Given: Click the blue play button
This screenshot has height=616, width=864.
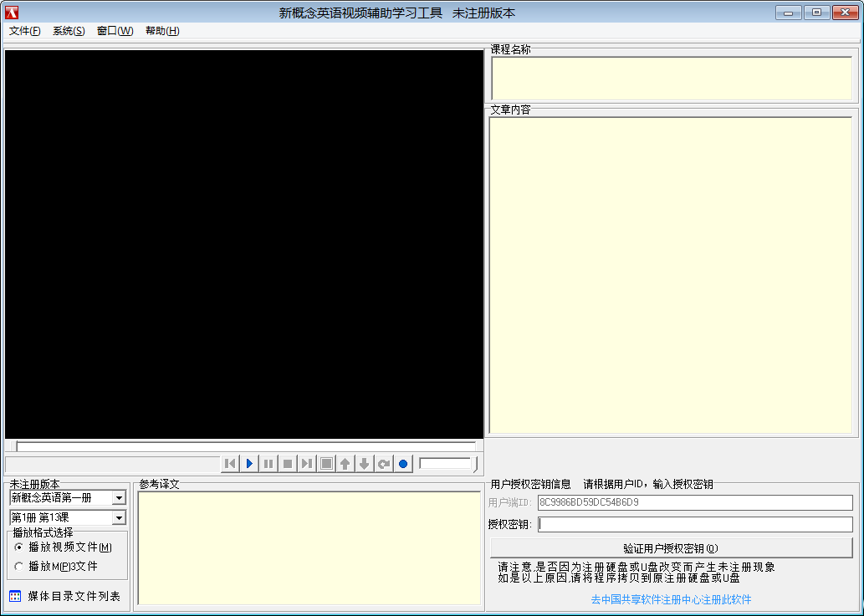Looking at the screenshot, I should (249, 464).
